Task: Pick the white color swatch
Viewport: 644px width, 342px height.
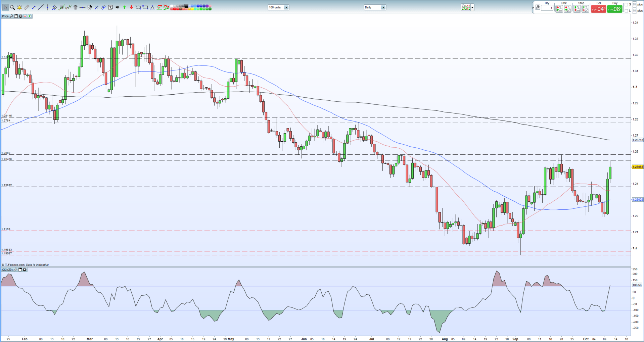Action: tap(171, 6)
